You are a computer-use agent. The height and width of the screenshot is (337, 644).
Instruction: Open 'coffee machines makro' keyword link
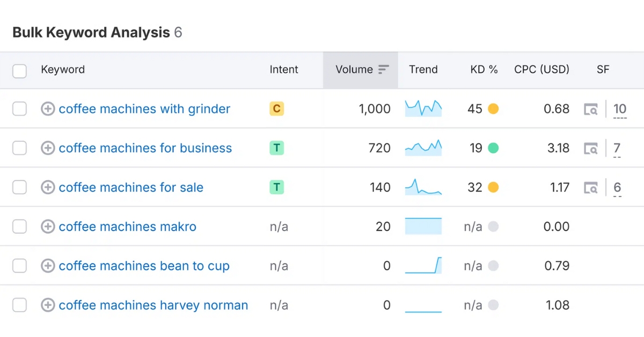coord(128,226)
